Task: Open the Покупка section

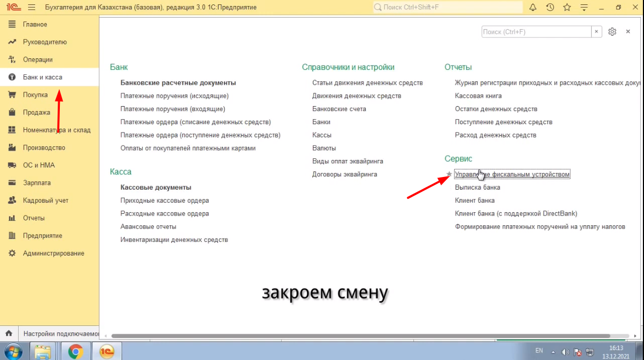Action: click(x=35, y=95)
